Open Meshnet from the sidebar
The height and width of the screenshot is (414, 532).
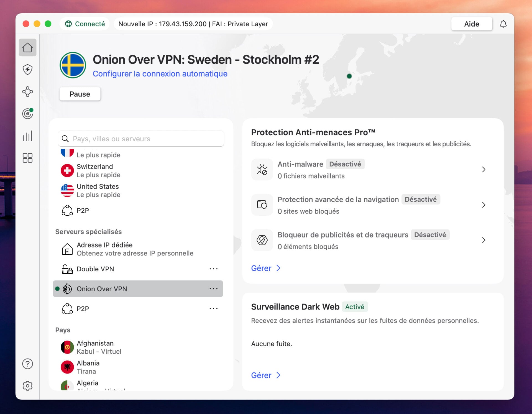point(27,92)
